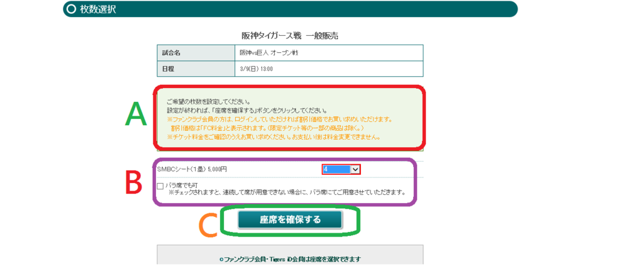This screenshot has height=278, width=644.
Task: Click the 阪神タイガース戦 一般販売 title
Action: (289, 36)
